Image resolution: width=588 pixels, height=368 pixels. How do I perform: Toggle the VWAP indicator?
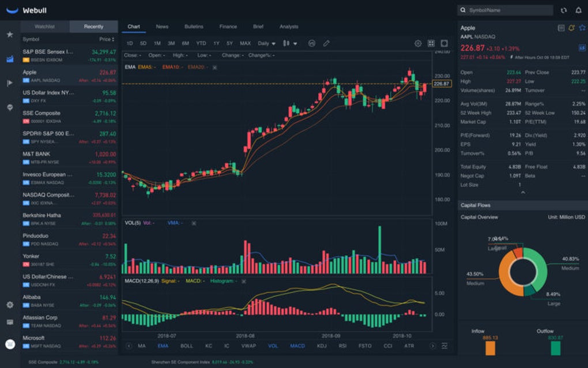pyautogui.click(x=248, y=346)
